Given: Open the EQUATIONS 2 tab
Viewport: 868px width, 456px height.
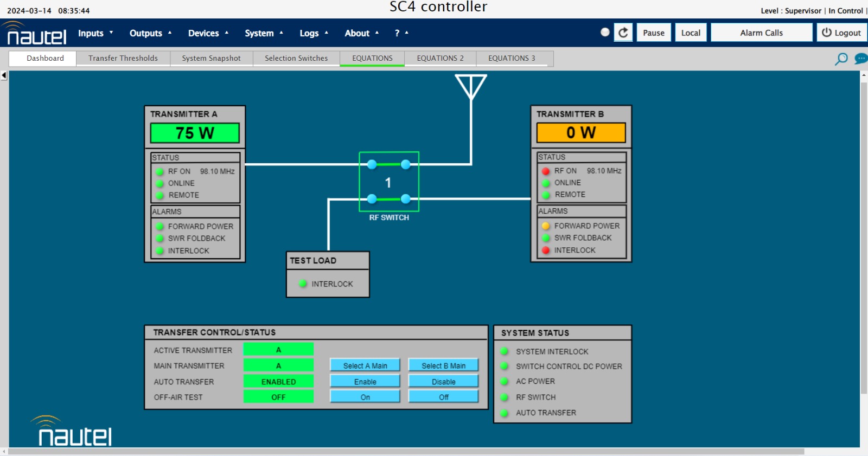Looking at the screenshot, I should (440, 58).
